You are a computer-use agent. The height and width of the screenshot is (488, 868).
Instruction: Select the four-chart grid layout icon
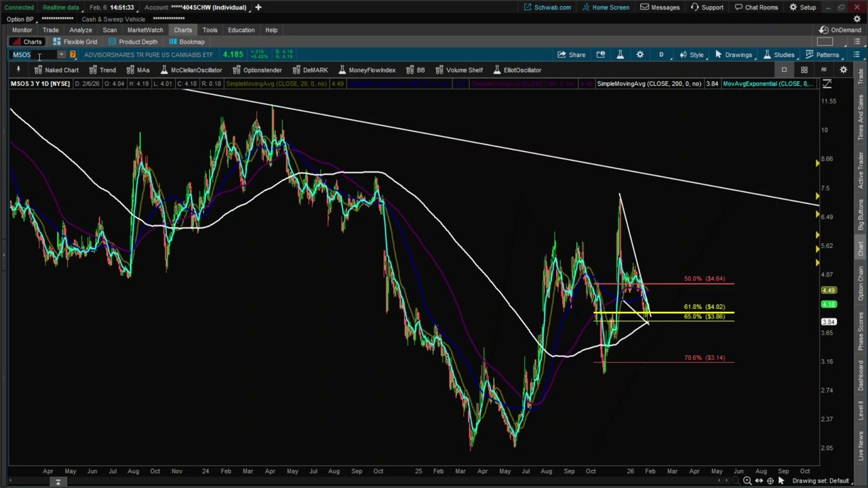[804, 70]
